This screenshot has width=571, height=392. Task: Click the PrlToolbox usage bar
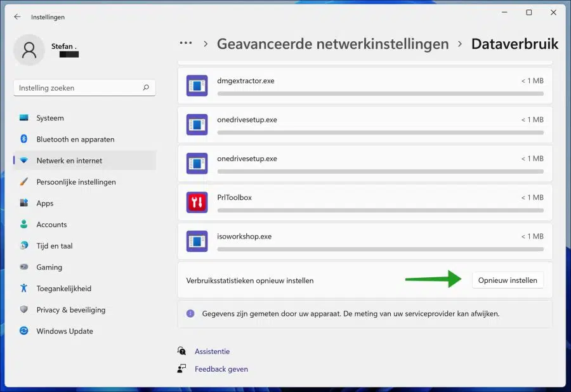[x=380, y=211]
